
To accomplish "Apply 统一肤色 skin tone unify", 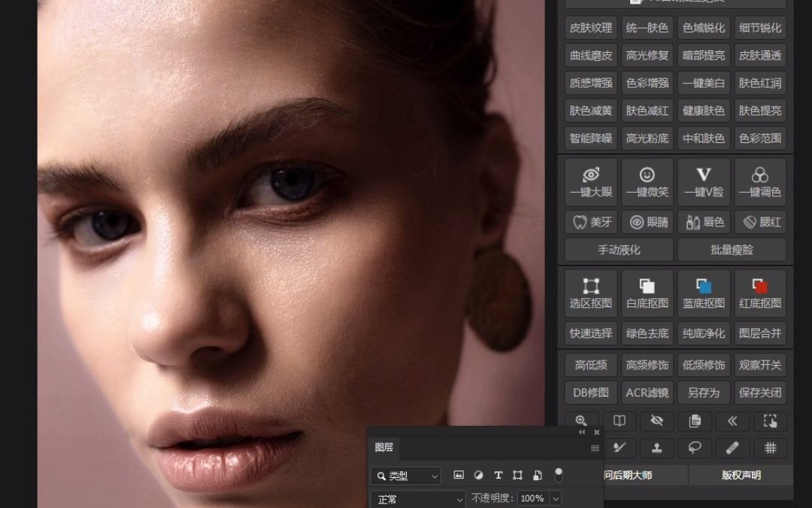I will (x=647, y=28).
